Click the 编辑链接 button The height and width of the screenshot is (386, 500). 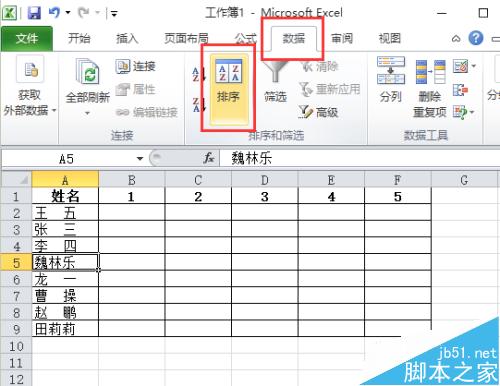[x=147, y=113]
